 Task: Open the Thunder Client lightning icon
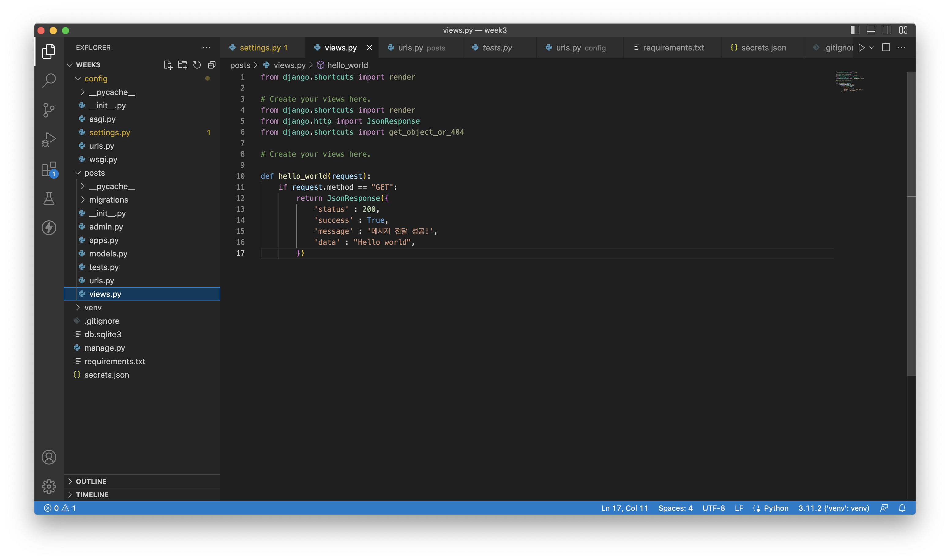(49, 228)
